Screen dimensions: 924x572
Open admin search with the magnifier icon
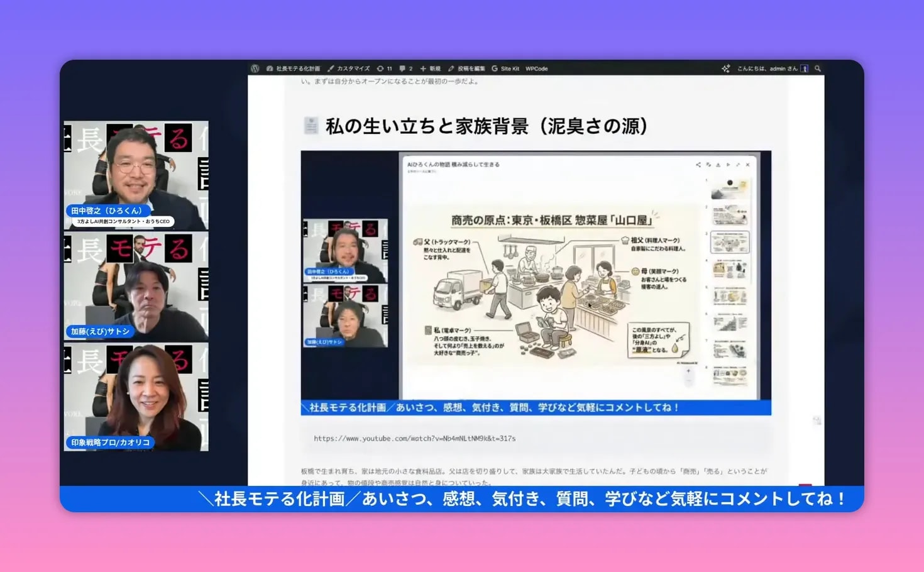817,68
